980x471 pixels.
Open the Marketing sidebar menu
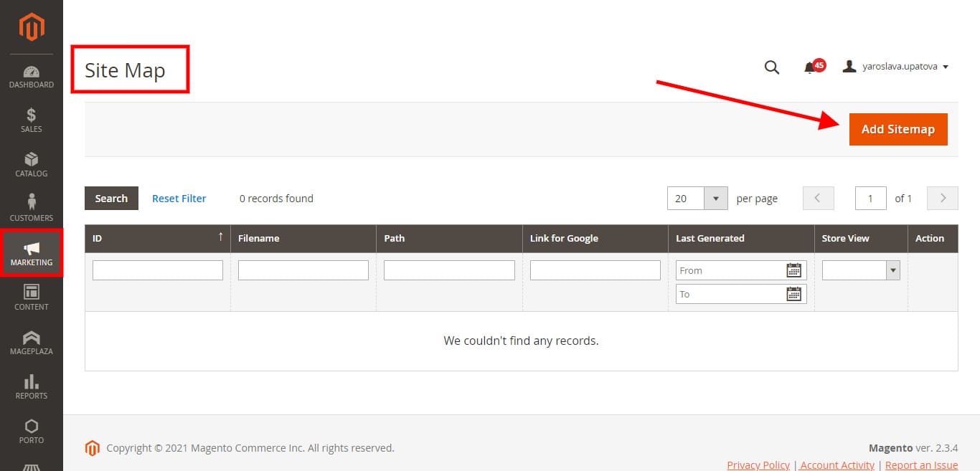[32, 253]
